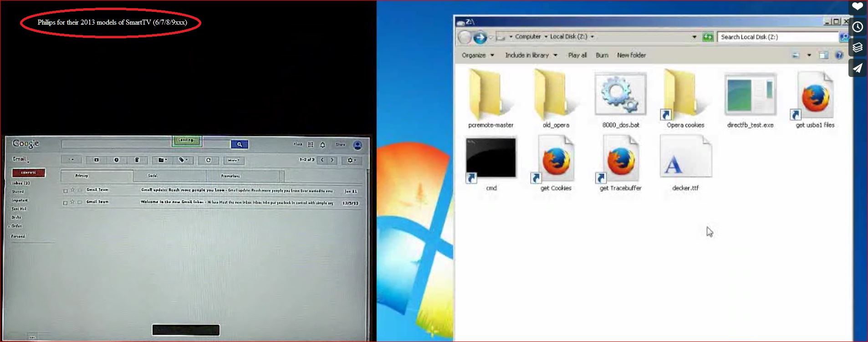Click the blue Gmail search button
The height and width of the screenshot is (342, 868).
[x=239, y=144]
